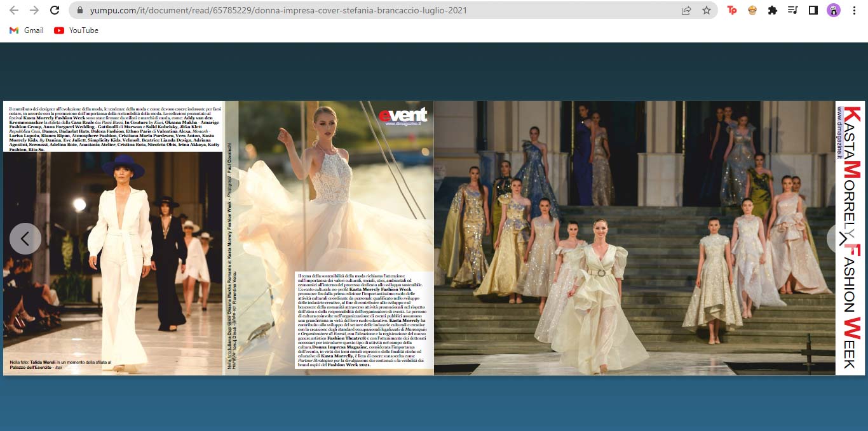
Task: Flip to the previous magazine page
Action: tap(25, 239)
